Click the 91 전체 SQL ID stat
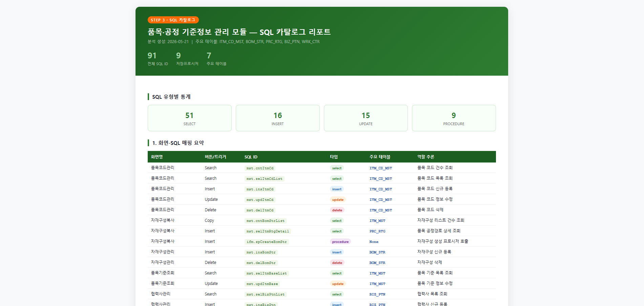Viewport: 644px width, 306px height. [x=158, y=59]
